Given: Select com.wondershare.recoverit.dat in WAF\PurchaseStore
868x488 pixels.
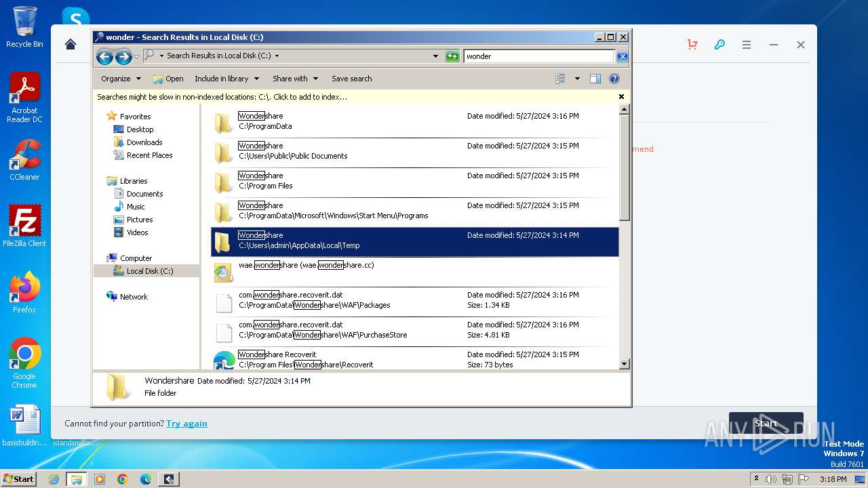Looking at the screenshot, I should (414, 331).
